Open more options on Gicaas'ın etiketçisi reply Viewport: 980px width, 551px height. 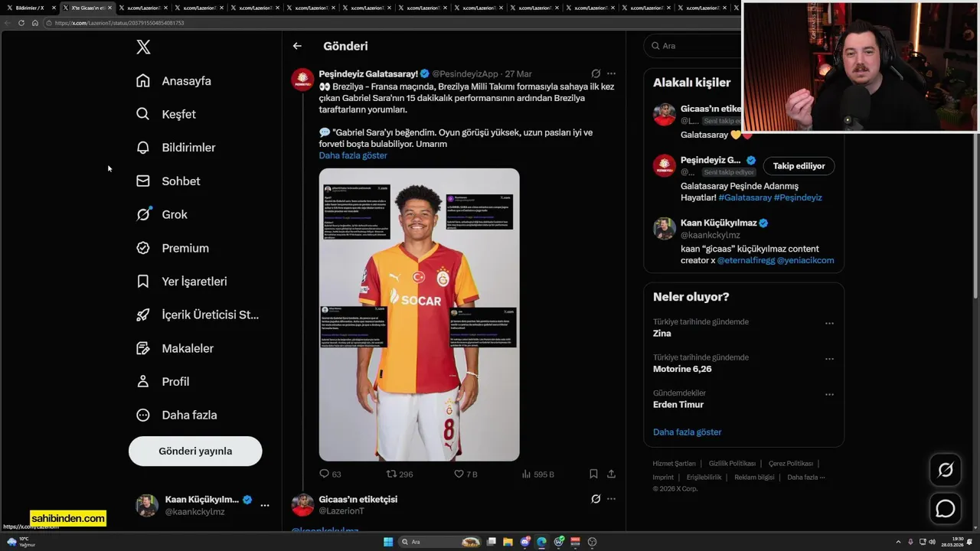tap(611, 499)
